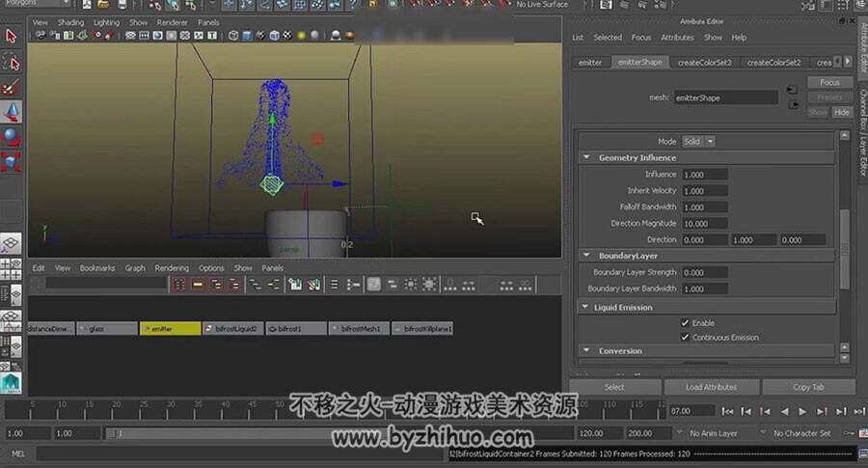
Task: Pick the Scale tool cube icon
Action: pyautogui.click(x=11, y=162)
